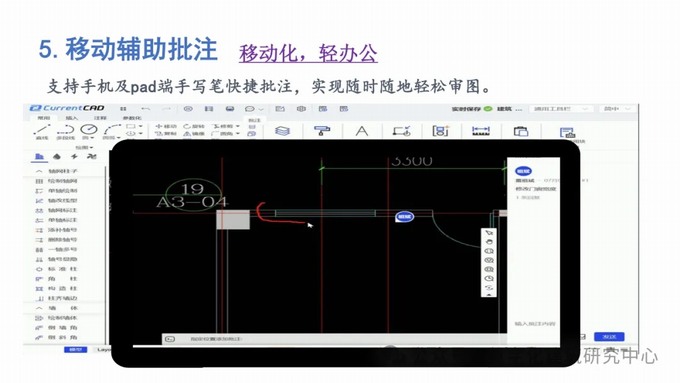Screen dimensions: 680x383
Task: Toggle the green real-time save indicator
Action: click(488, 108)
